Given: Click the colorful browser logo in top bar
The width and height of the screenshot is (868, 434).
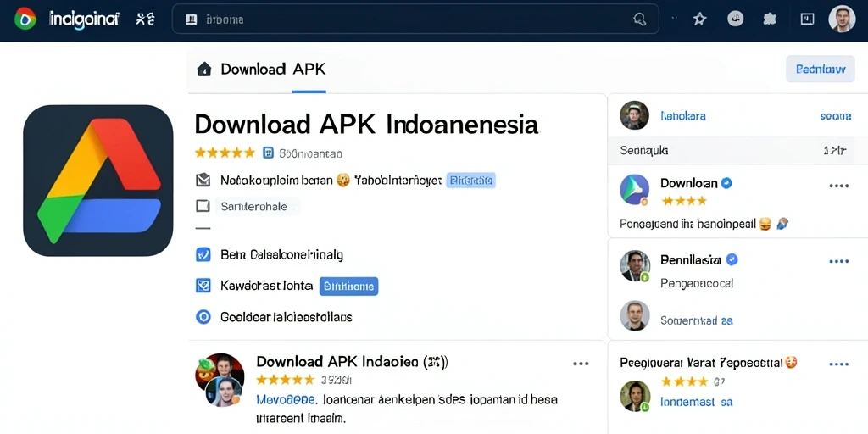Looking at the screenshot, I should coord(25,19).
